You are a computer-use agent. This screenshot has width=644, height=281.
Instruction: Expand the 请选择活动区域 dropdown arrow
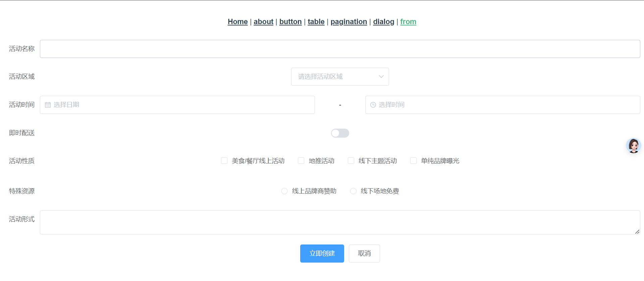pos(381,77)
